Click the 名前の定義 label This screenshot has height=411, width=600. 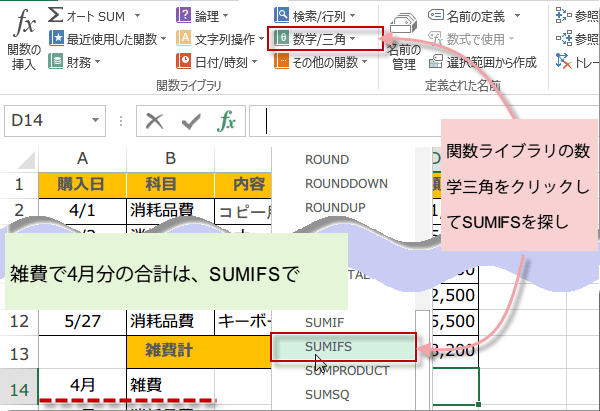click(476, 16)
